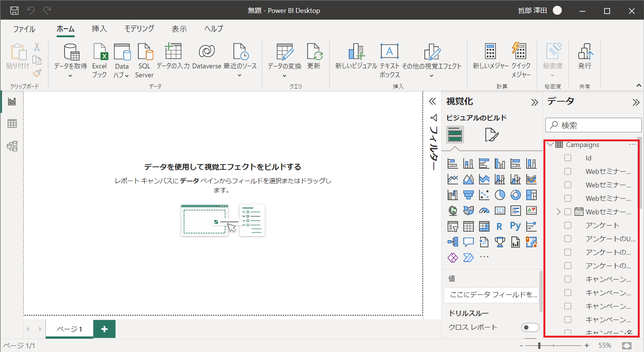Check the first Webセミナー field checkbox
The height and width of the screenshot is (352, 644).
click(568, 172)
